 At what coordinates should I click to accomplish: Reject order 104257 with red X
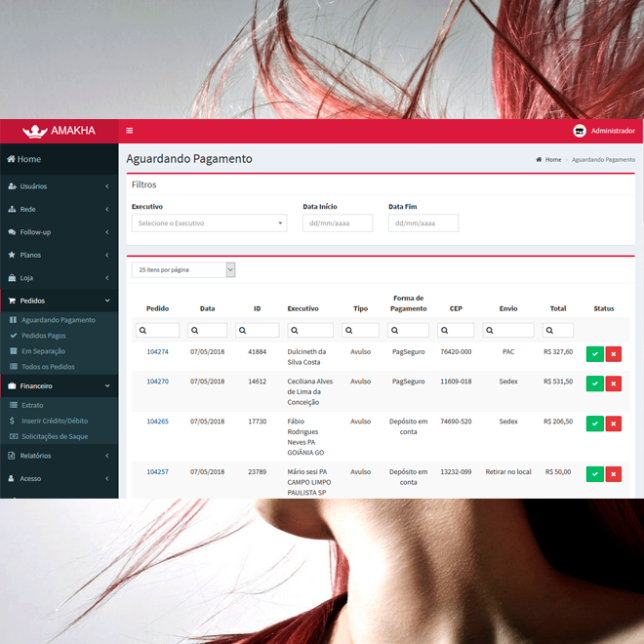point(613,474)
